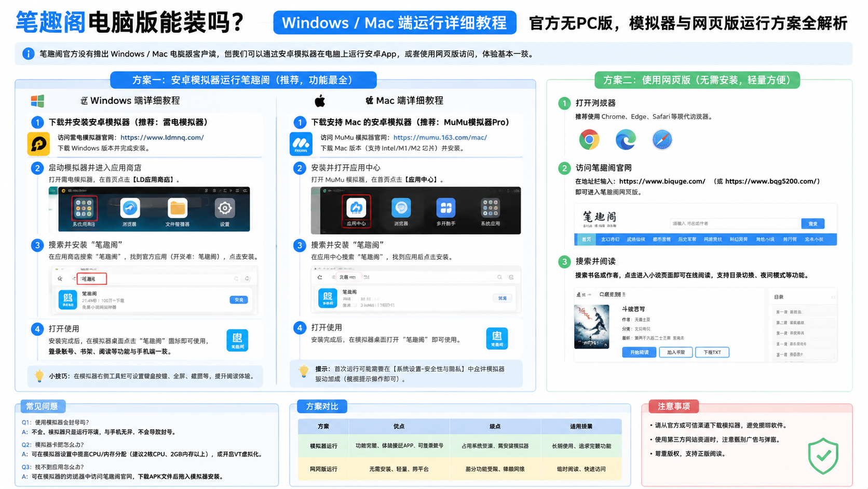The width and height of the screenshot is (868, 489).
Task: Click the 笔趣阁 calligraphy logo on the website
Action: (x=600, y=219)
